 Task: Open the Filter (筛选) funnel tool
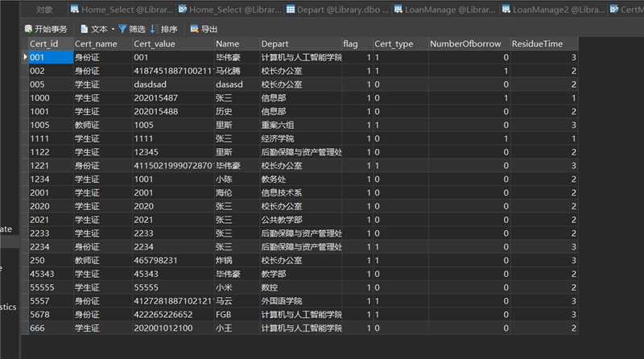click(123, 29)
